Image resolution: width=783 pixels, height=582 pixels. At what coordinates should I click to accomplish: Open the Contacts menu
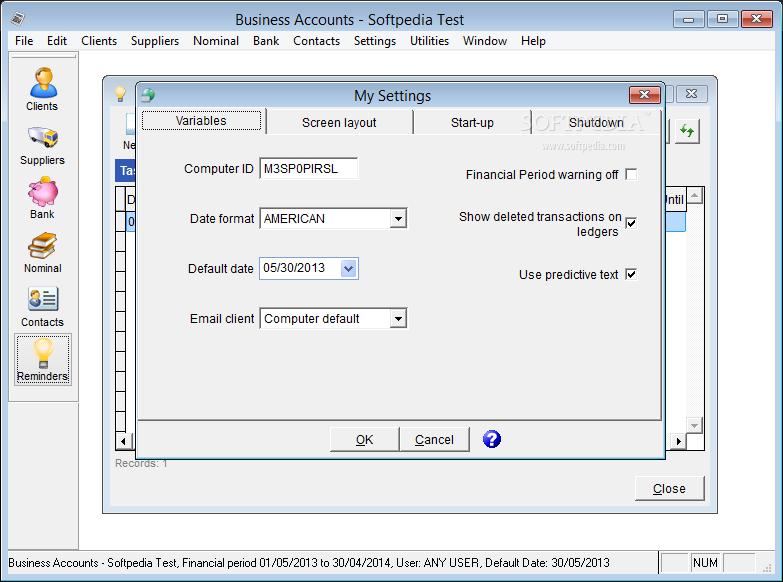click(316, 41)
